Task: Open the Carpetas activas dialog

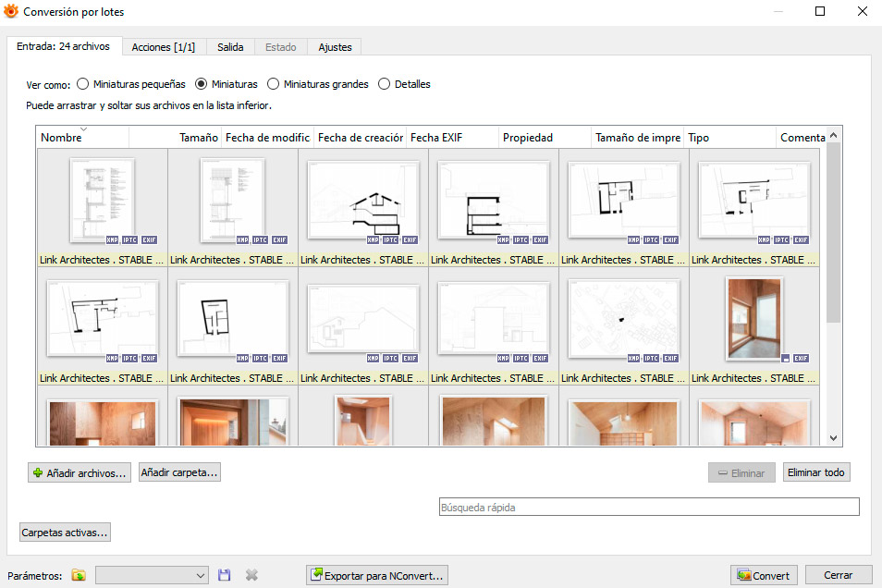Action: point(65,533)
